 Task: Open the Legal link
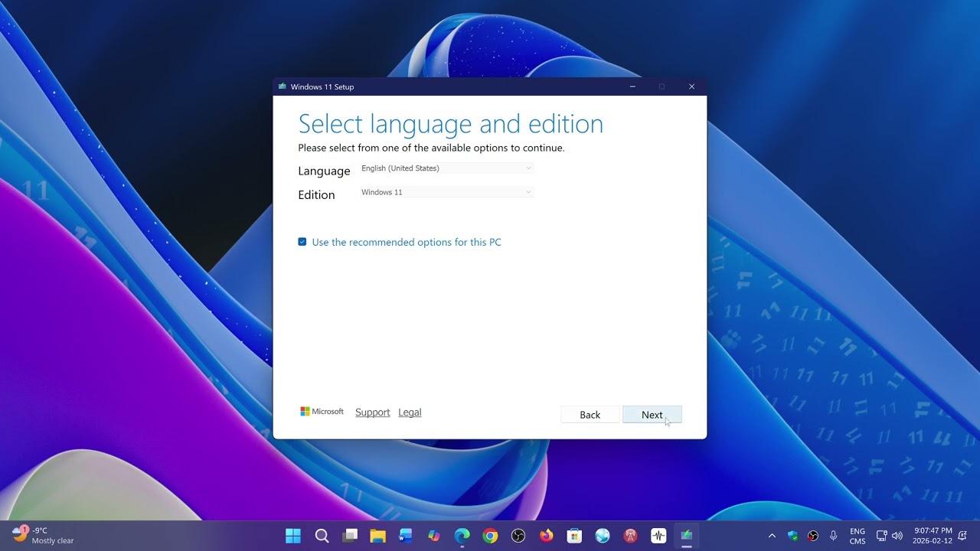click(410, 412)
